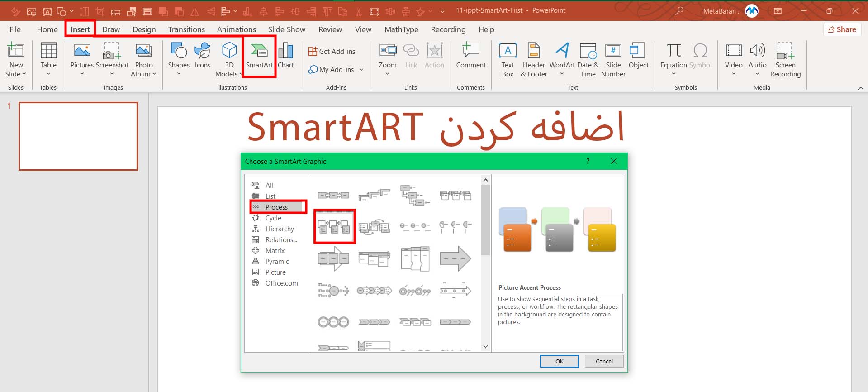Open Ribbon Display Options
The image size is (868, 392).
point(778,10)
